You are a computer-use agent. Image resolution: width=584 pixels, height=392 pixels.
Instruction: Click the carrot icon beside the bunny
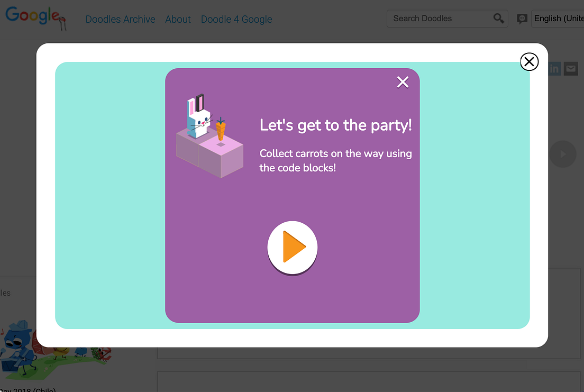click(x=221, y=129)
